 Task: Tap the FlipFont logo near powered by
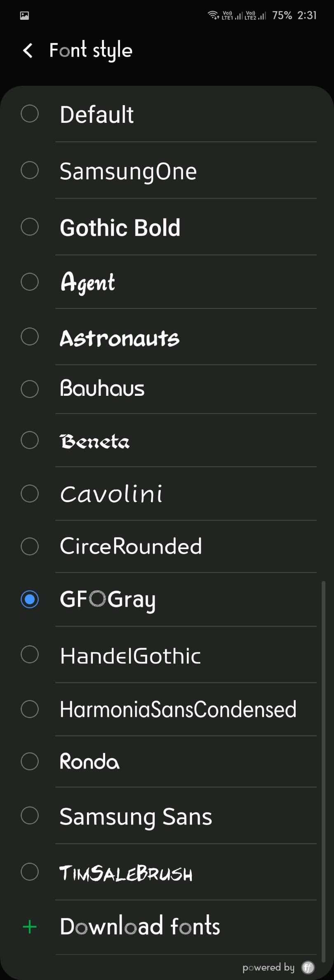[308, 967]
